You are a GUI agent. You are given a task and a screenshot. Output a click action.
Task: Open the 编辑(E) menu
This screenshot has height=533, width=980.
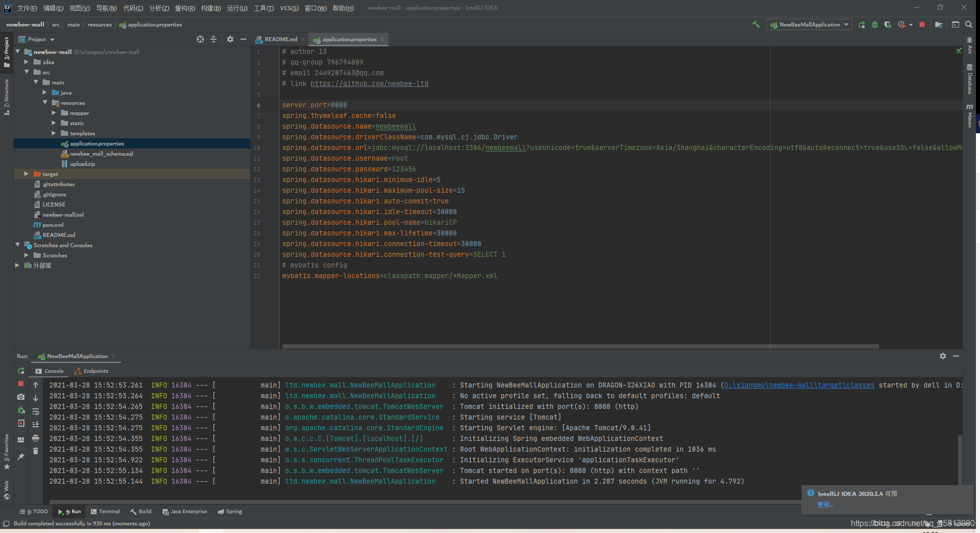click(x=53, y=8)
